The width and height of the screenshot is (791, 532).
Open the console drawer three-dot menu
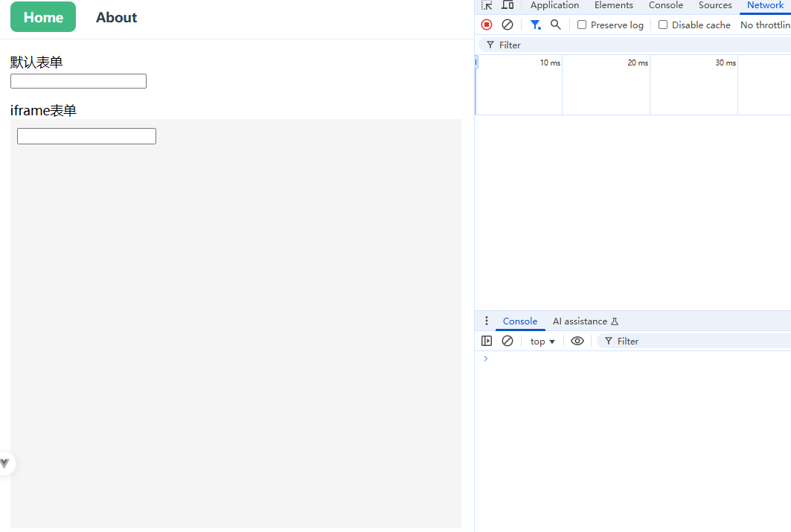(x=487, y=321)
